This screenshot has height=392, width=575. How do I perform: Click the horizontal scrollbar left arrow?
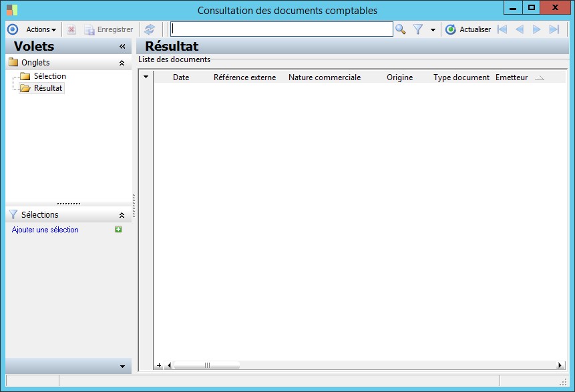169,365
